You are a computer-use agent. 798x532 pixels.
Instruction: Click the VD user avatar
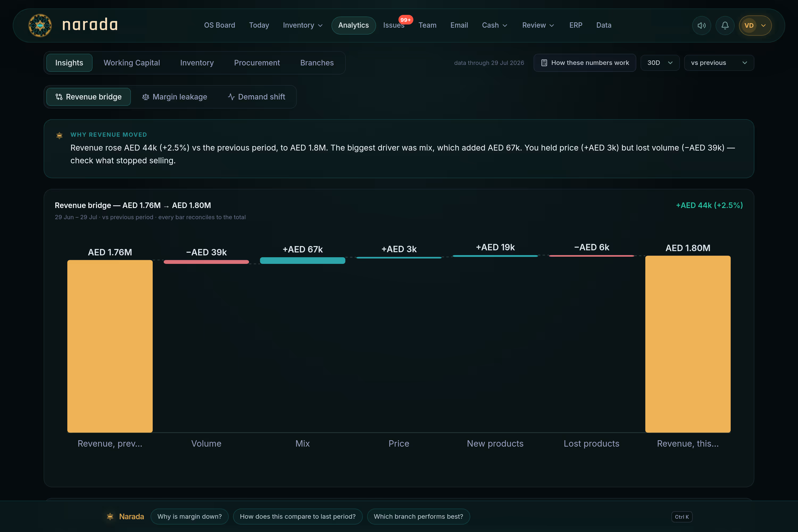[749, 26]
